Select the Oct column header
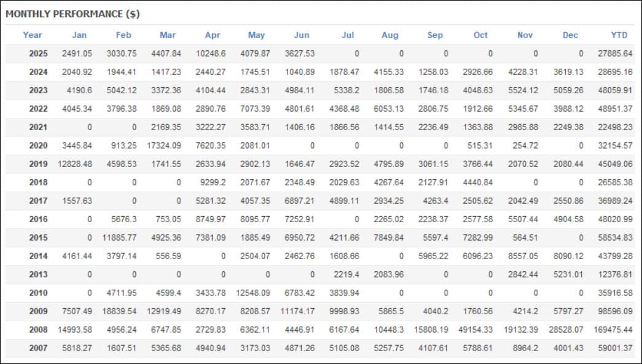The height and width of the screenshot is (364, 642). coord(480,35)
